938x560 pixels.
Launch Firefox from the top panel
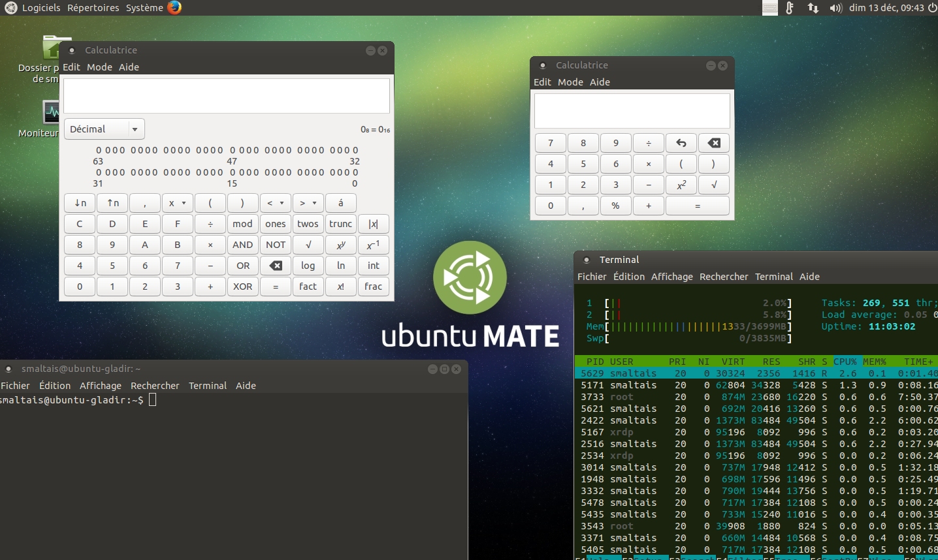point(174,8)
